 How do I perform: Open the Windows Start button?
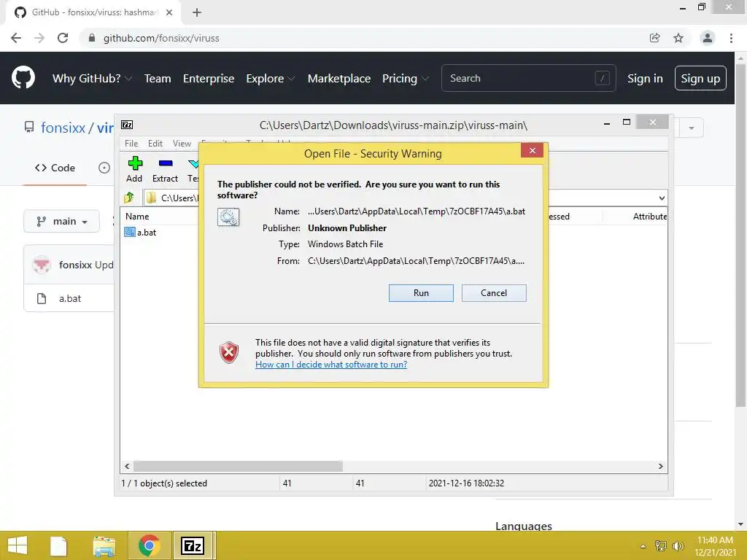pyautogui.click(x=18, y=545)
